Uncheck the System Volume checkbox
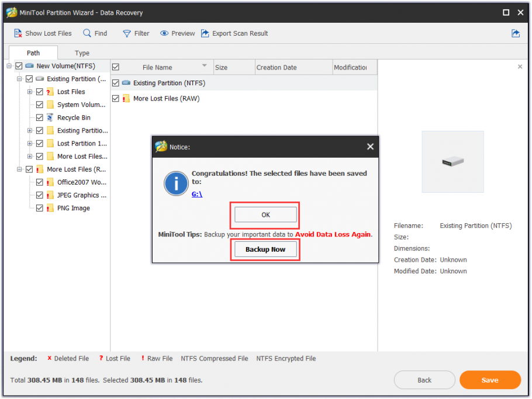 (x=40, y=105)
